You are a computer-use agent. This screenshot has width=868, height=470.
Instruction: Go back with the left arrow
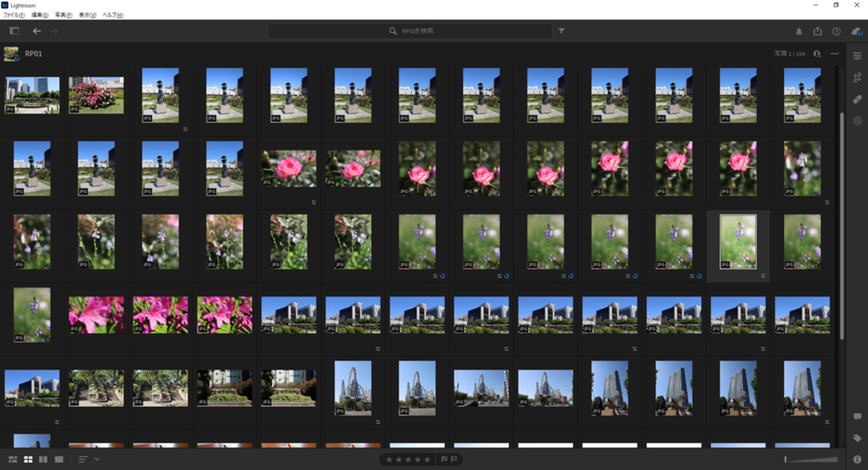pyautogui.click(x=37, y=31)
